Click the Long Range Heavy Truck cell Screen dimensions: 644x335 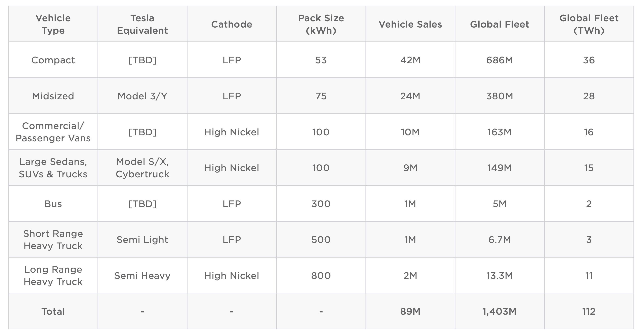tap(53, 275)
